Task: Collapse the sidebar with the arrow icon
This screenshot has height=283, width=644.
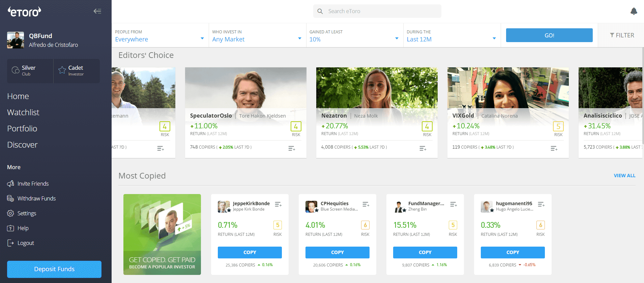Action: 97,11
